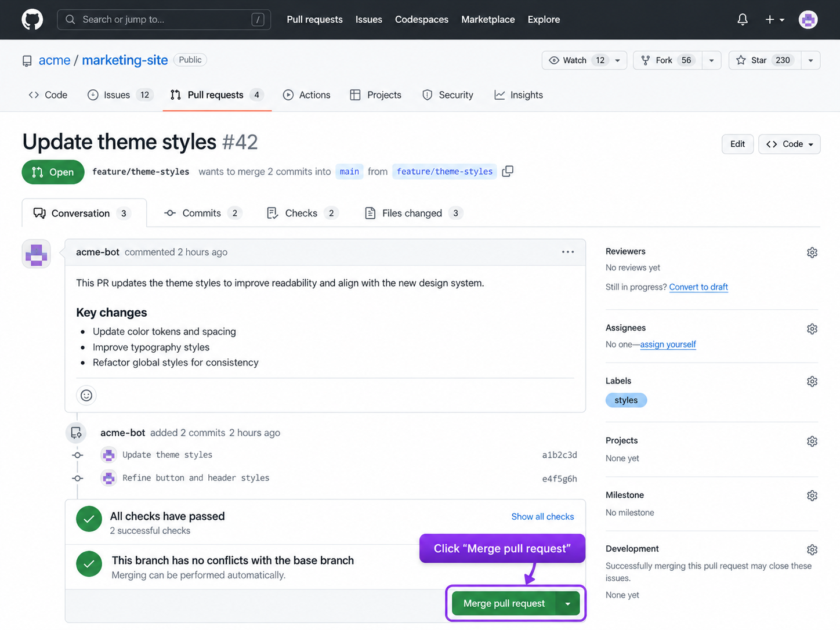Click assign yourself
The image size is (840, 630).
pyautogui.click(x=668, y=344)
